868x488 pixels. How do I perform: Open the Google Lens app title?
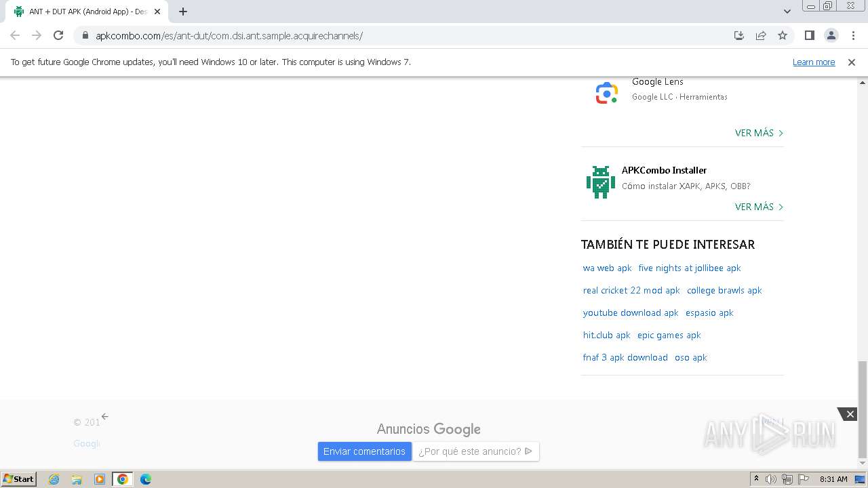[x=658, y=81]
